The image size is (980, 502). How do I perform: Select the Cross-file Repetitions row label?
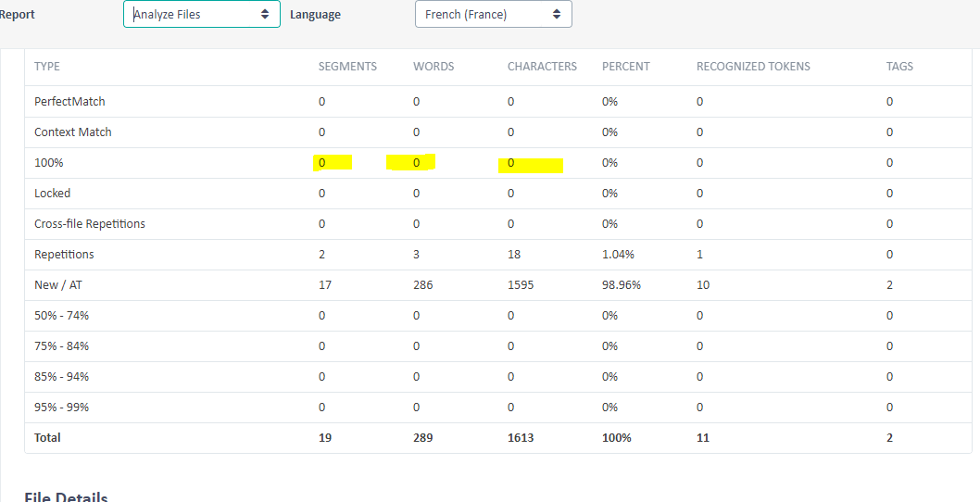tap(89, 224)
